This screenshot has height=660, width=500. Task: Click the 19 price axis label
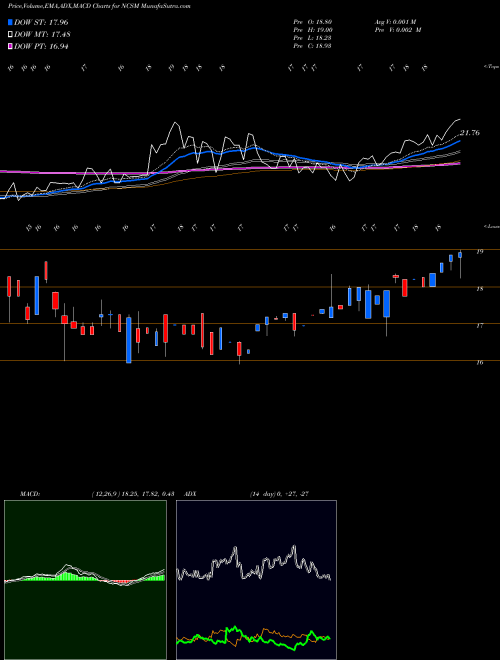tap(479, 252)
